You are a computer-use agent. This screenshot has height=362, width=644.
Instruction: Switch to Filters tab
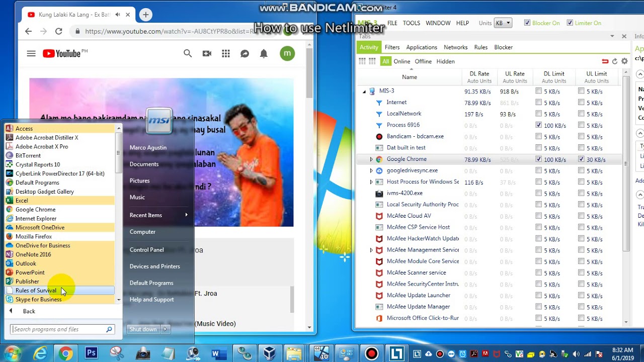(x=392, y=47)
